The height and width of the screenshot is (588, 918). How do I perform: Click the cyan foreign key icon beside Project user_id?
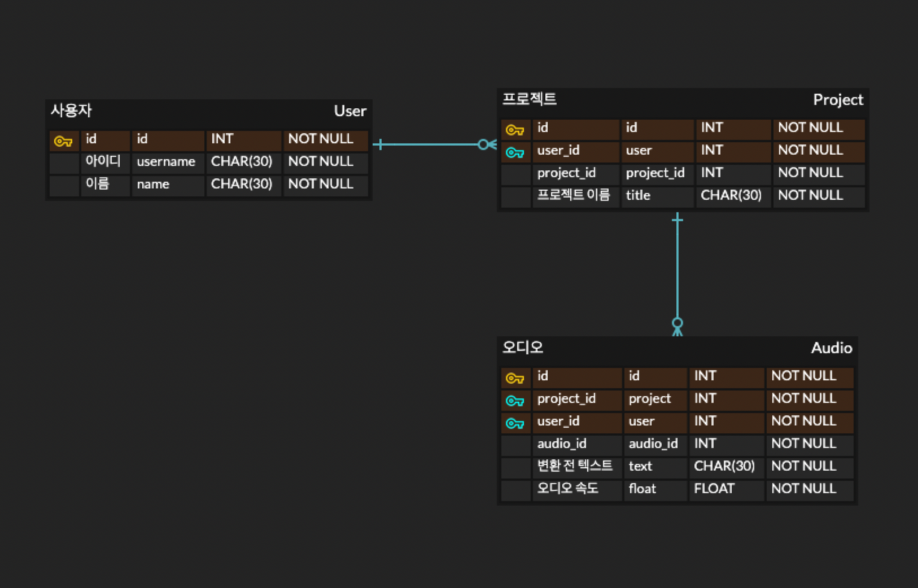tap(515, 152)
